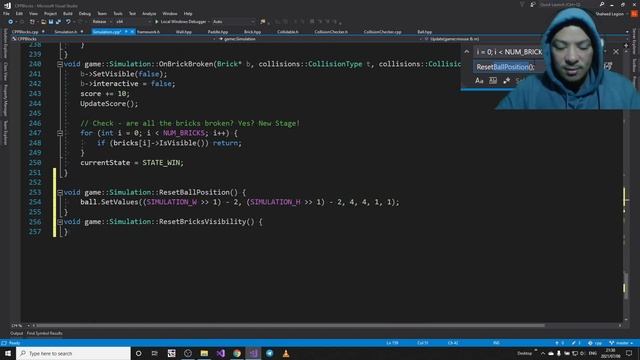Toggle Use regular expressions in find box
The height and width of the screenshot is (360, 640).
point(507,81)
